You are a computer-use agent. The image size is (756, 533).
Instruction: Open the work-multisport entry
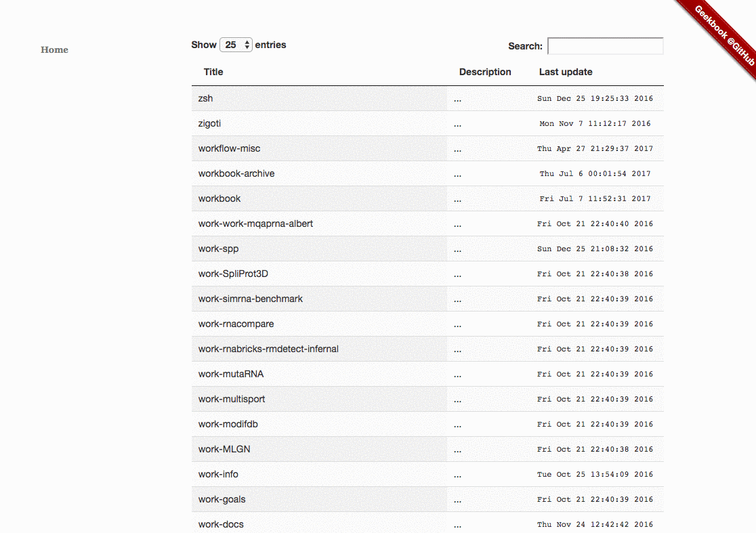(x=232, y=399)
